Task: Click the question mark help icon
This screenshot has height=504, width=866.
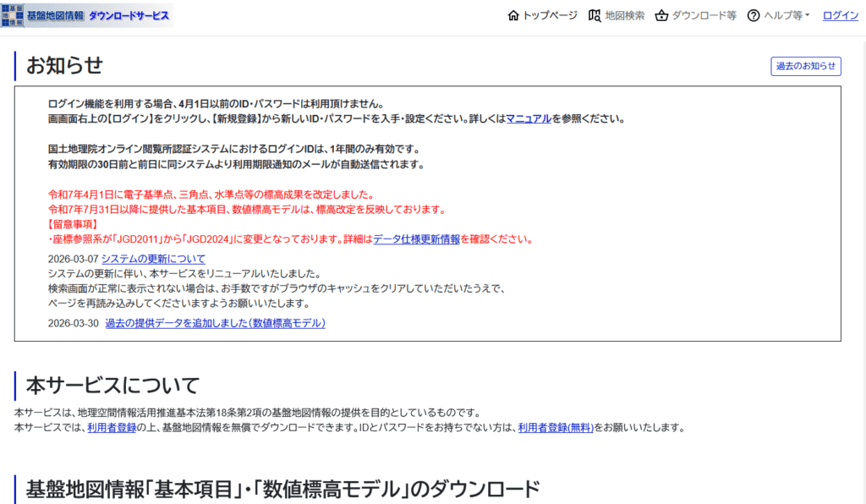Action: 753,15
